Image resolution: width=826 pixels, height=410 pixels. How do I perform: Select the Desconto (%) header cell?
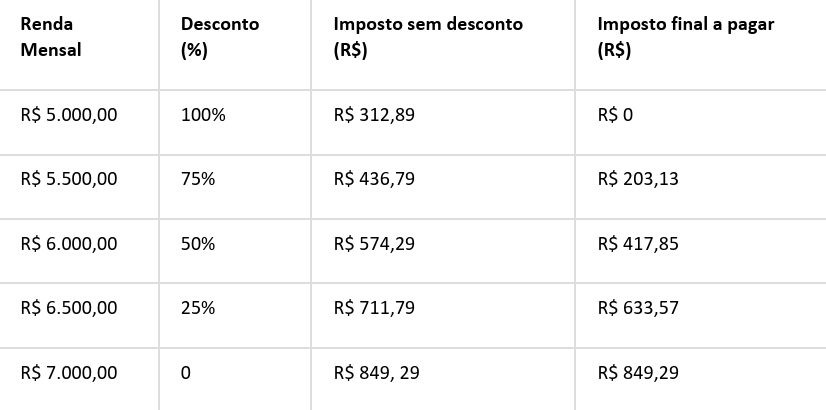220,37
